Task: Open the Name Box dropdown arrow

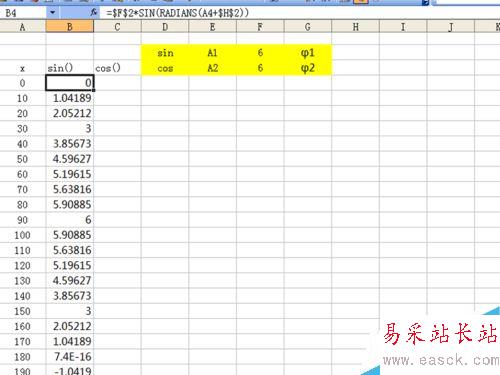Action: (x=52, y=13)
